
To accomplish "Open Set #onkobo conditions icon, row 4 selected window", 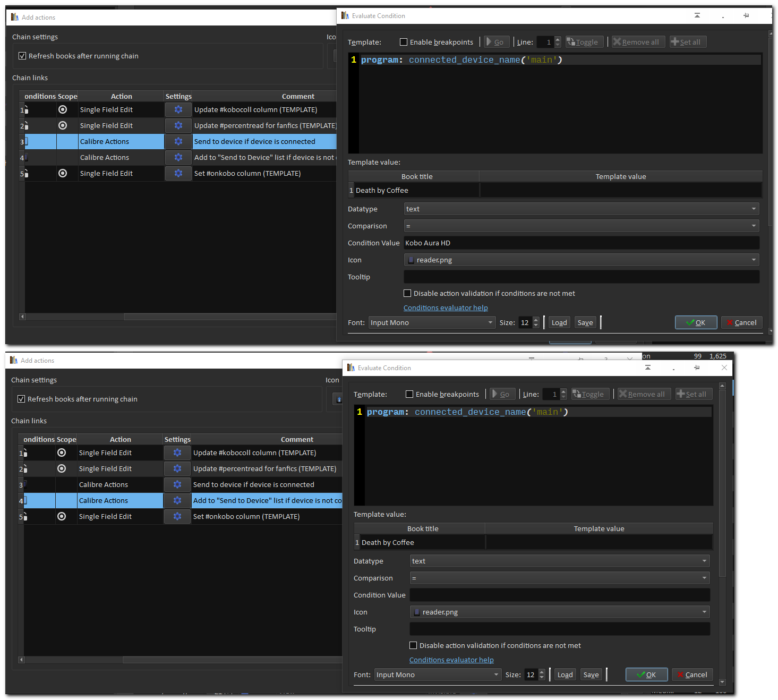I will coord(25,517).
